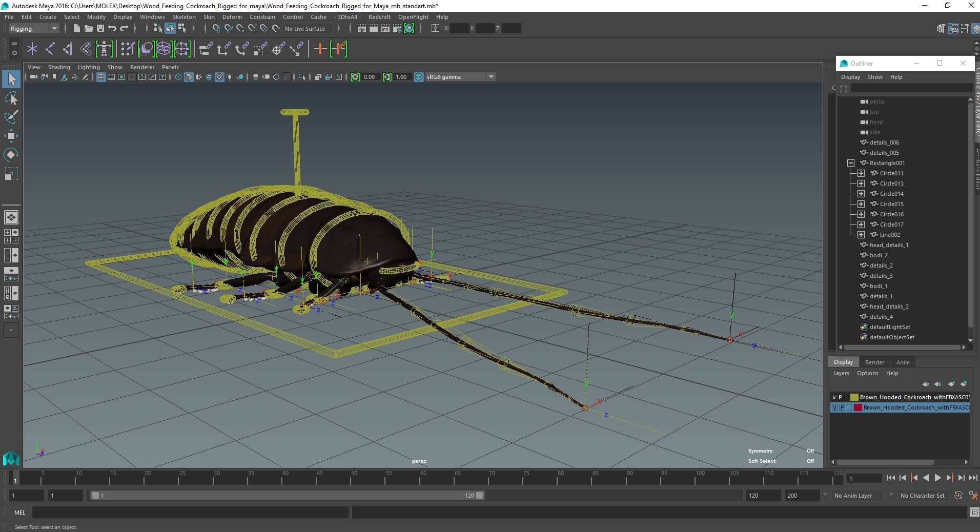The image size is (980, 532).
Task: Play the animation backward
Action: click(x=926, y=478)
